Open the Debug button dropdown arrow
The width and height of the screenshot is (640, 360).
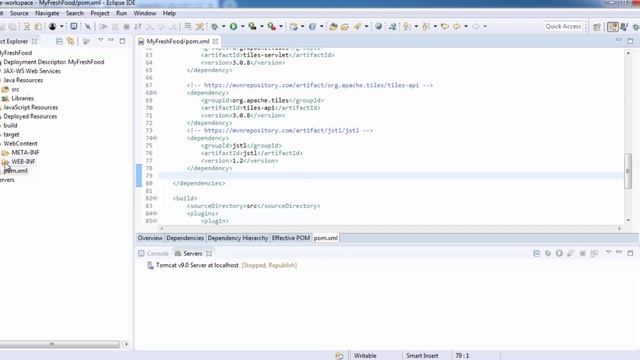pyautogui.click(x=223, y=27)
